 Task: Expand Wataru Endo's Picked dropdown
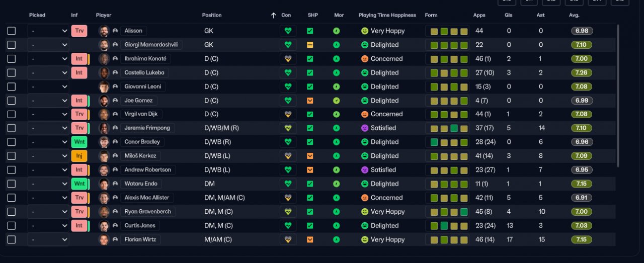tap(48, 184)
